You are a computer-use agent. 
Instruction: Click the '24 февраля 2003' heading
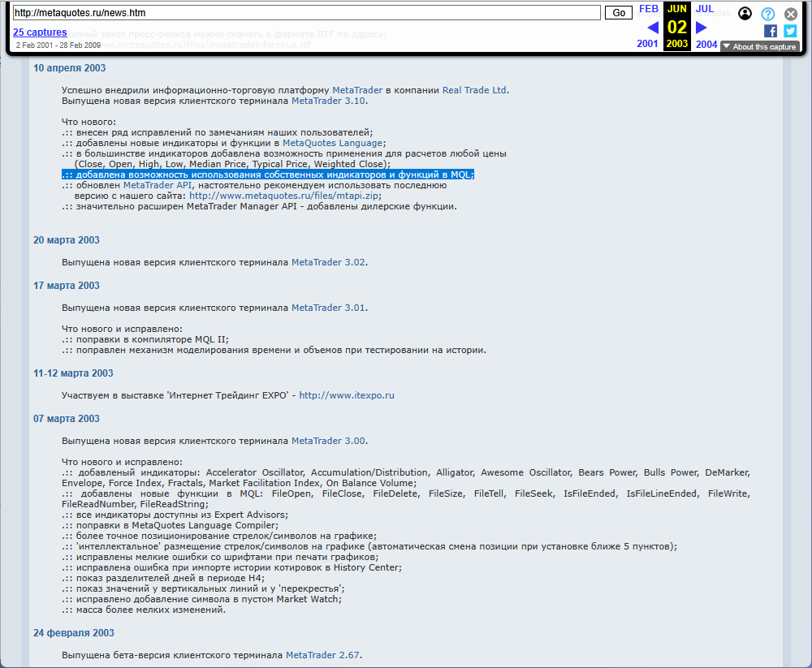coord(74,633)
